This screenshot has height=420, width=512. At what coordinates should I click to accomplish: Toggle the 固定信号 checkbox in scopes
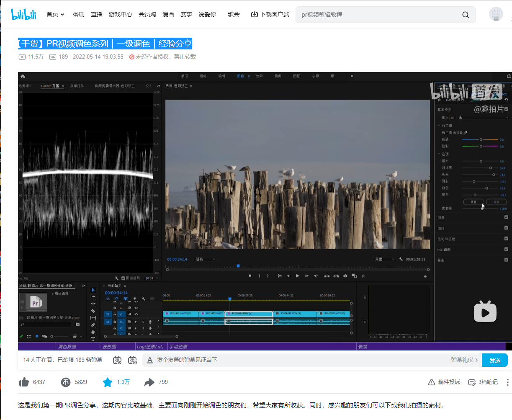tap(123, 278)
